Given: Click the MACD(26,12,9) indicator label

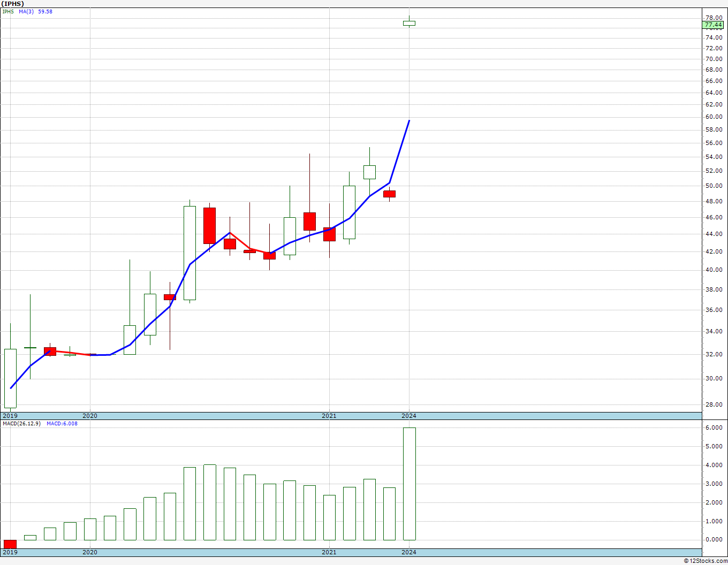Looking at the screenshot, I should [21, 423].
